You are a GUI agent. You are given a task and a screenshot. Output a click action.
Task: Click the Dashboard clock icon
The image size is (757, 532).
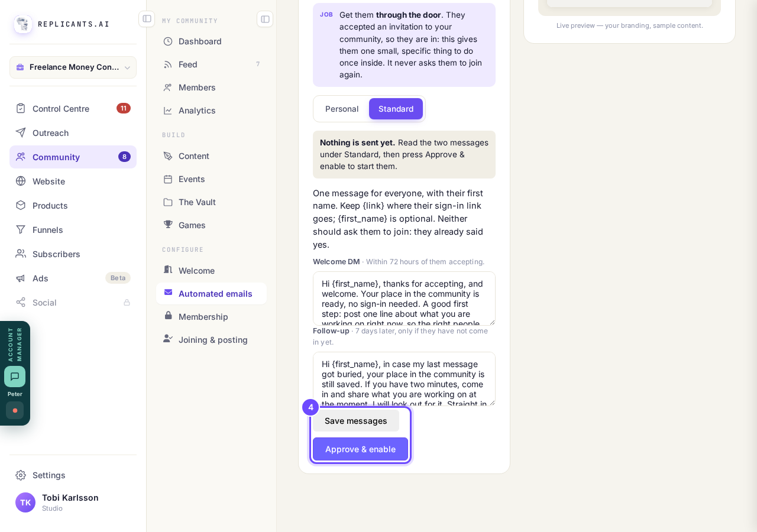pos(168,41)
